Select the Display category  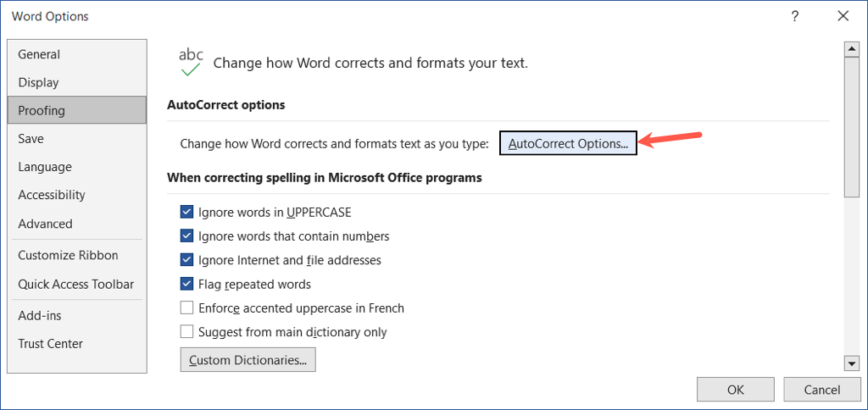[39, 82]
